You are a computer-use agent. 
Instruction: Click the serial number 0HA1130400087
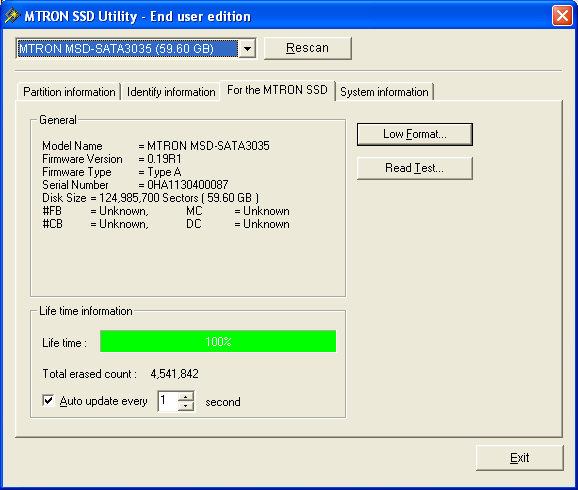(188, 185)
